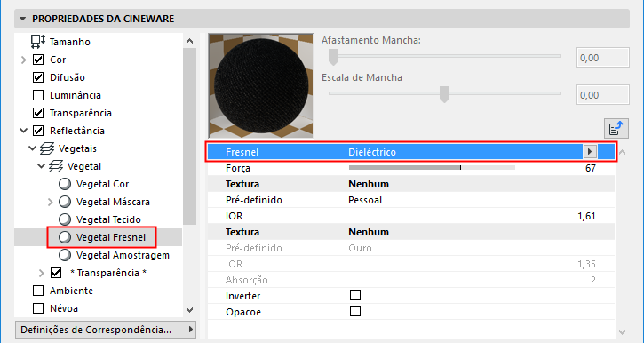Click the Vegetais layer stack icon
Screen dimensions: 644x343
pyautogui.click(x=48, y=148)
